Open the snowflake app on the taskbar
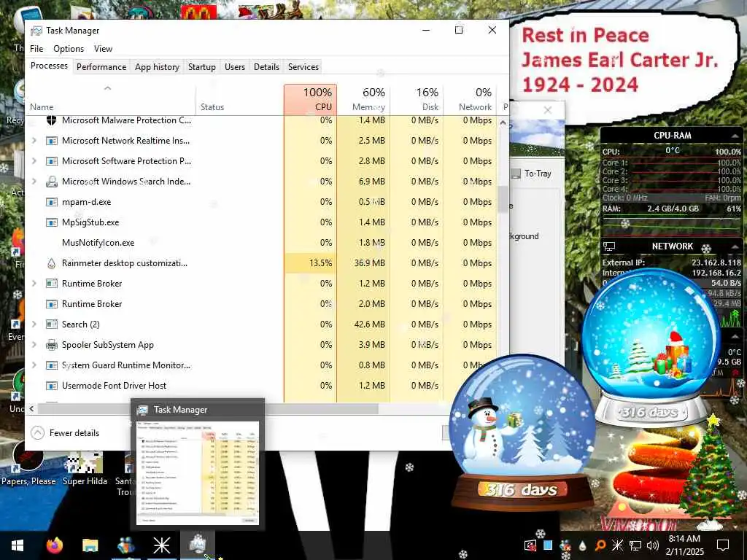This screenshot has height=560, width=747. (x=161, y=545)
